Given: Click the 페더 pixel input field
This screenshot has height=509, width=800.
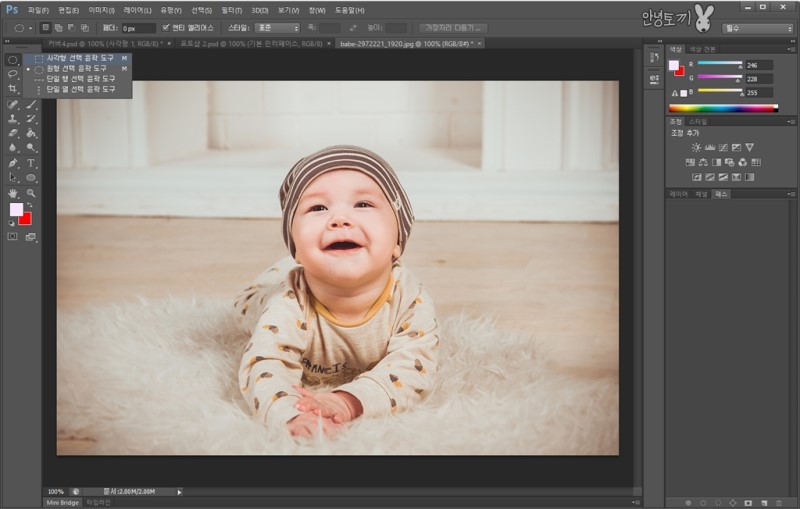Looking at the screenshot, I should tap(138, 28).
